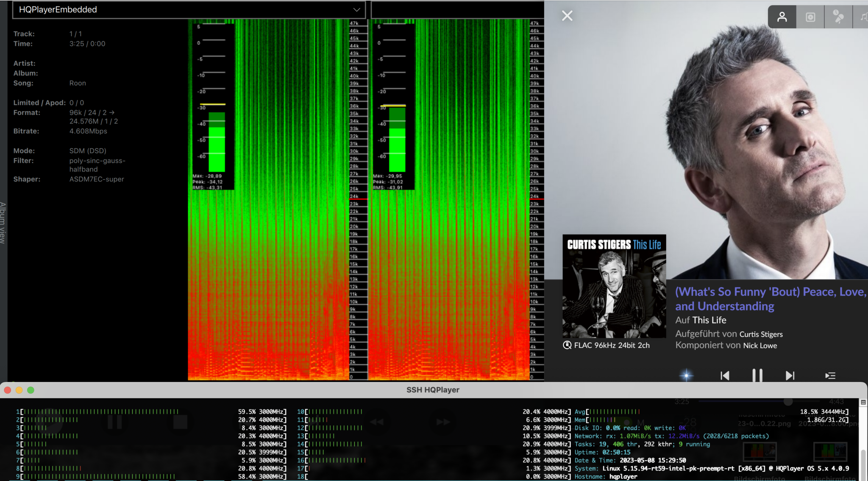Click the Curtis Stigers artist link
The height and width of the screenshot is (481, 868).
pos(761,334)
